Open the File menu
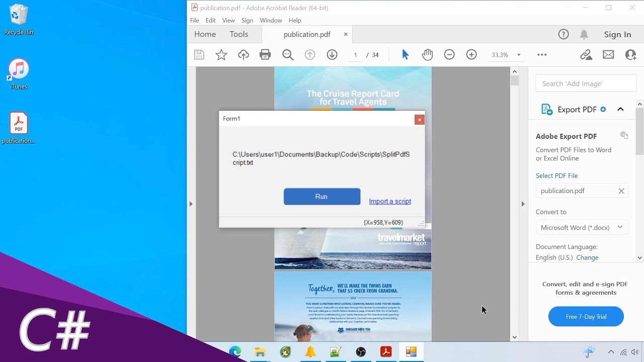644x362 pixels. click(x=195, y=20)
